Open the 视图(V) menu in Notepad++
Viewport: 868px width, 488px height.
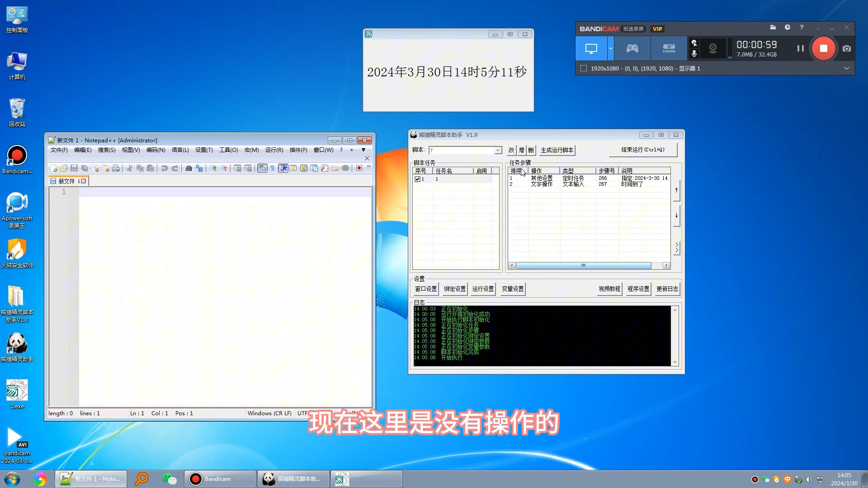point(131,150)
